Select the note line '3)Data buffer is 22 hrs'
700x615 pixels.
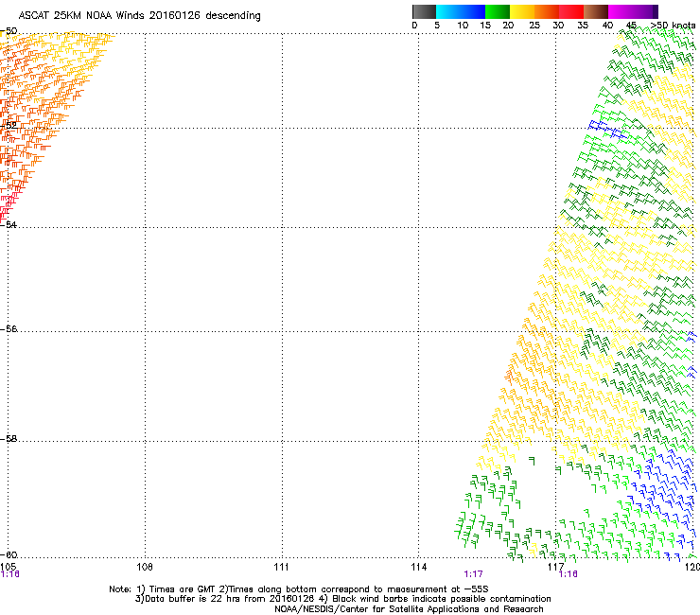click(342, 599)
